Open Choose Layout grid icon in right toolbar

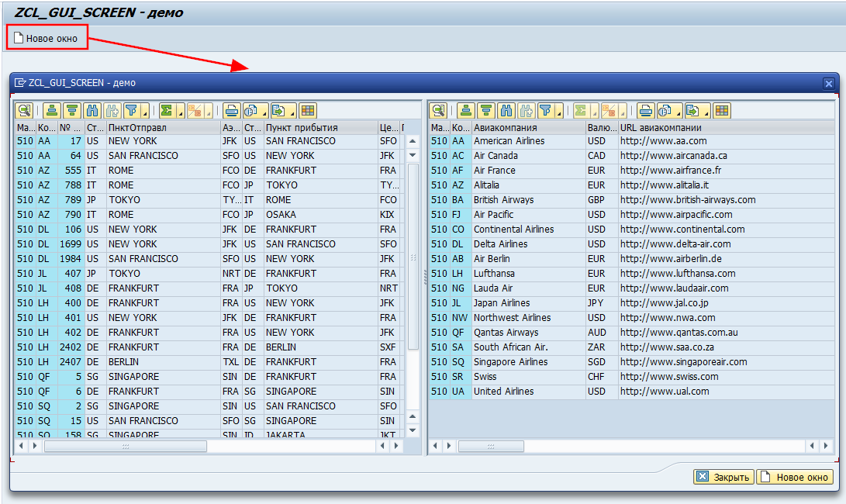click(x=722, y=111)
